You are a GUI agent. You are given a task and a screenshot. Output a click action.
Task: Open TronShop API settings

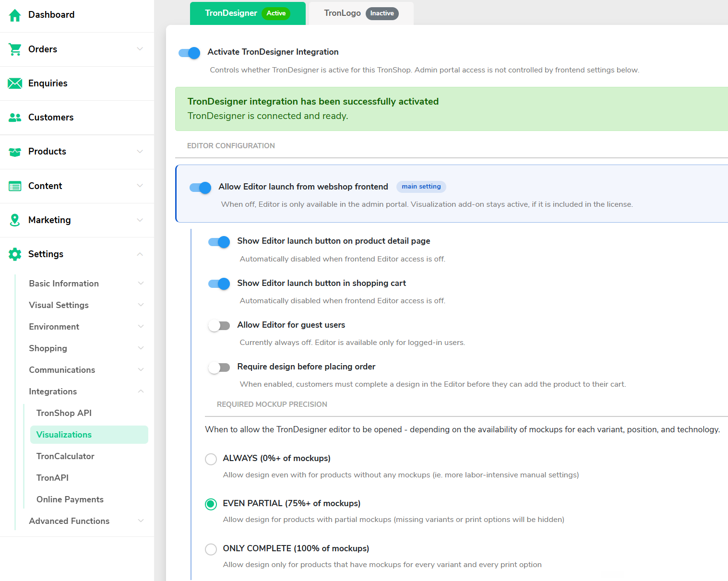click(x=64, y=413)
